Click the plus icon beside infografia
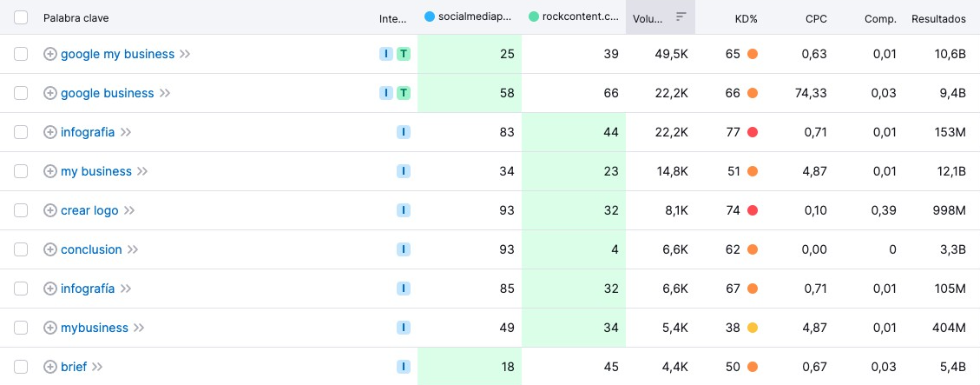 tap(50, 132)
